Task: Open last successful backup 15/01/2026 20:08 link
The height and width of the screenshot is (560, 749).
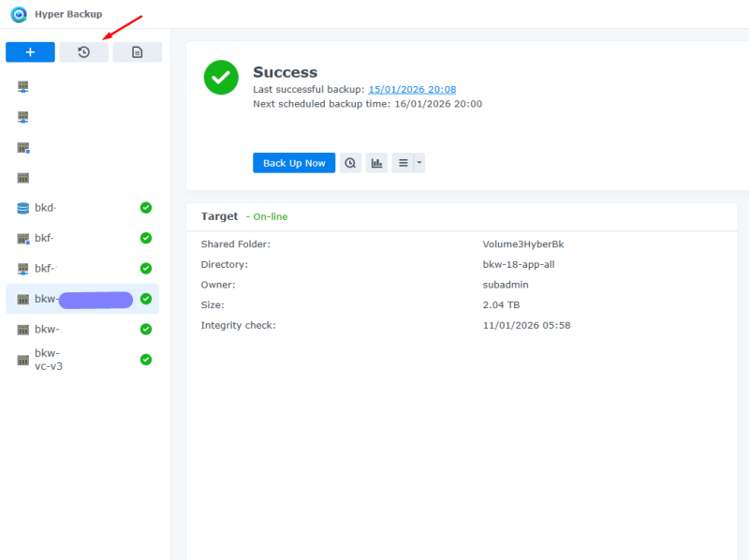Action: point(412,90)
